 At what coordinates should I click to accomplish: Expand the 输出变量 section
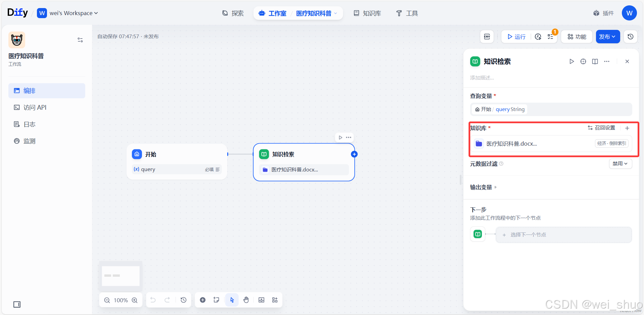[x=483, y=187]
